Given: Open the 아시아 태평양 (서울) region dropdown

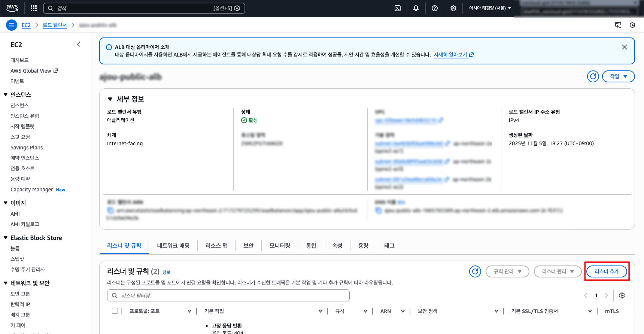Looking at the screenshot, I should tap(490, 8).
